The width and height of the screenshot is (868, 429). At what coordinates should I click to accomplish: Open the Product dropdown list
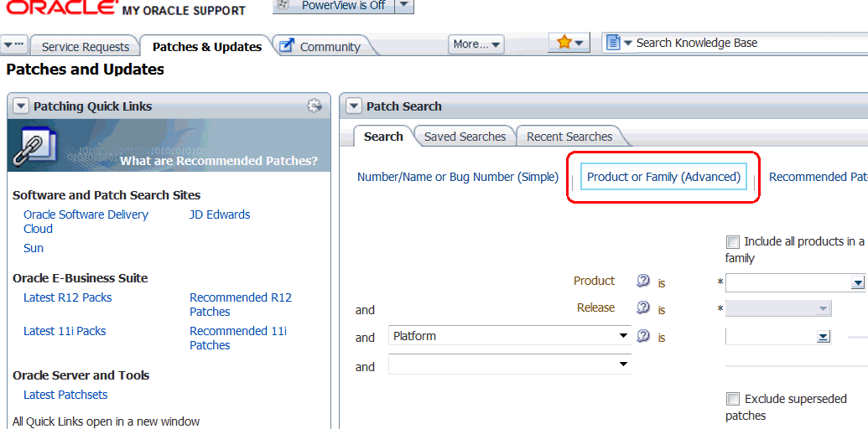coord(857,283)
